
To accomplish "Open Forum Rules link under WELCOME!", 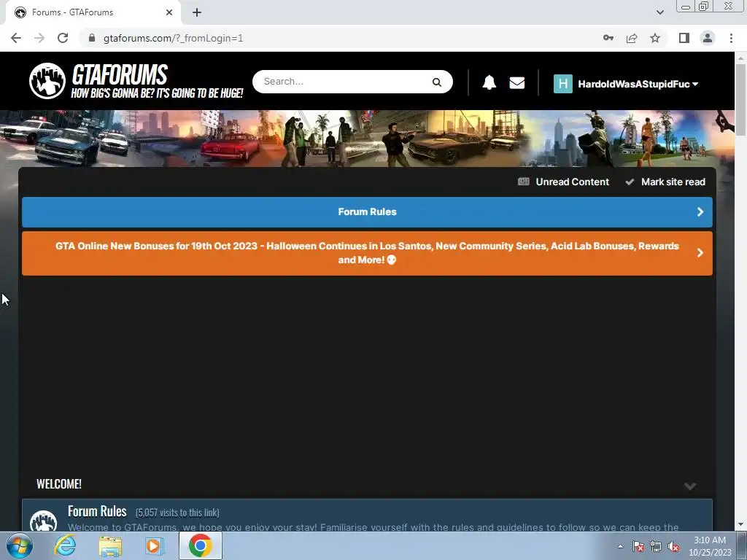I will click(x=97, y=511).
